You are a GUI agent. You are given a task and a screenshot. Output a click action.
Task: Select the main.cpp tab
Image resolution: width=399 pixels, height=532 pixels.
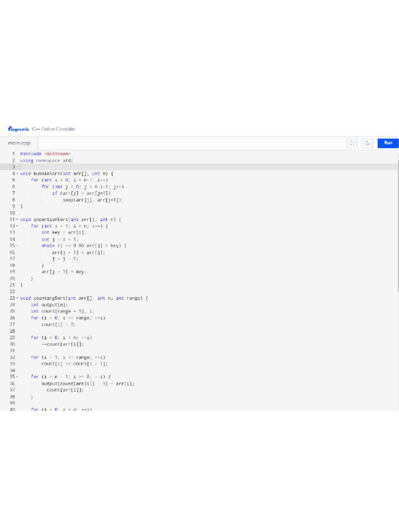point(19,143)
